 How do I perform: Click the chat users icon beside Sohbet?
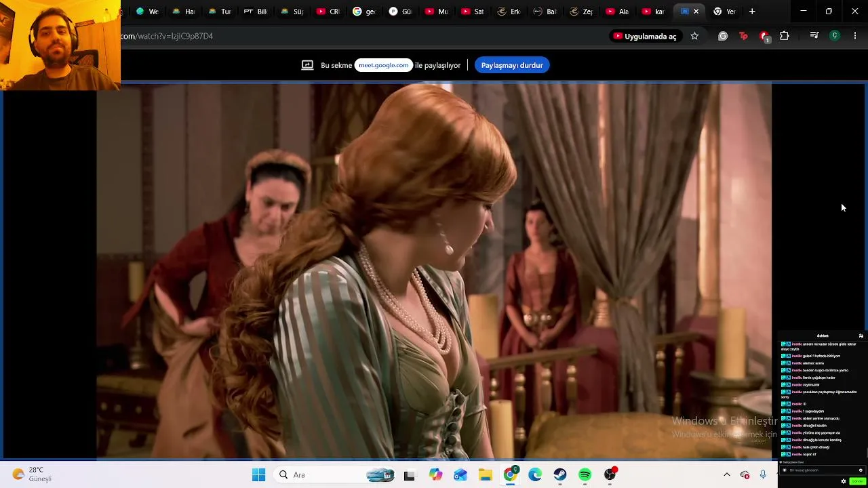[861, 336]
